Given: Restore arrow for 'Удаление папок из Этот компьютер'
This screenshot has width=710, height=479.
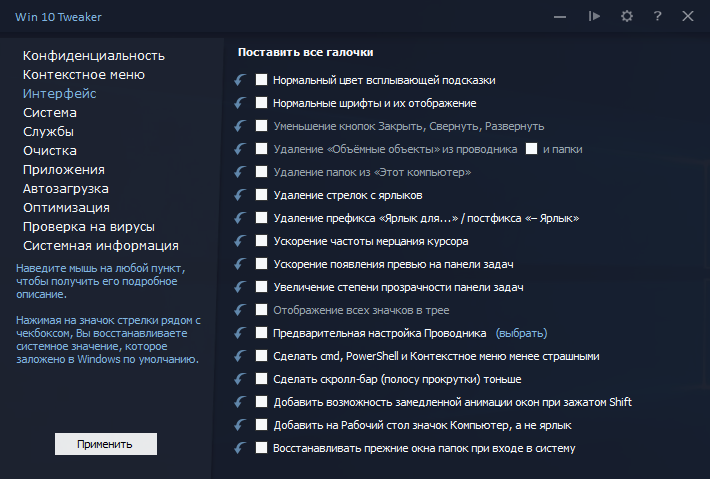Looking at the screenshot, I should (240, 172).
